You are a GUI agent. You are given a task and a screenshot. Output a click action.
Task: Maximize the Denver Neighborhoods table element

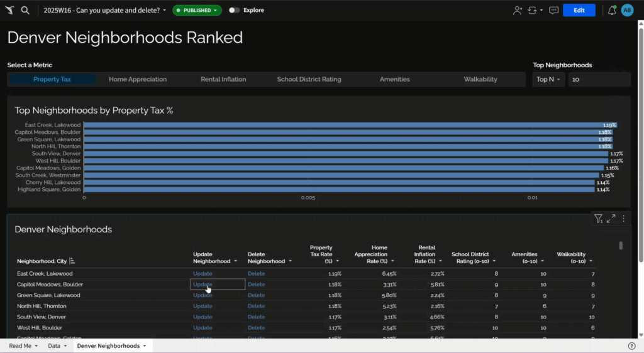611,219
